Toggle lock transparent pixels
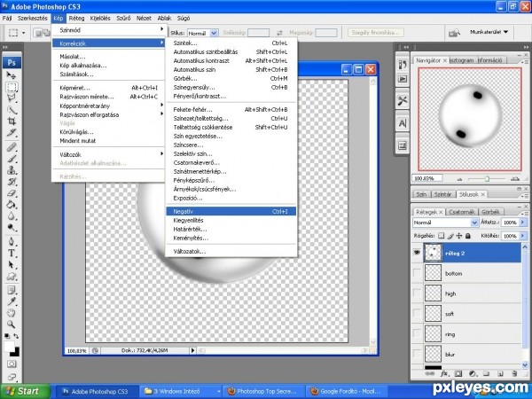The image size is (532, 399). [441, 236]
